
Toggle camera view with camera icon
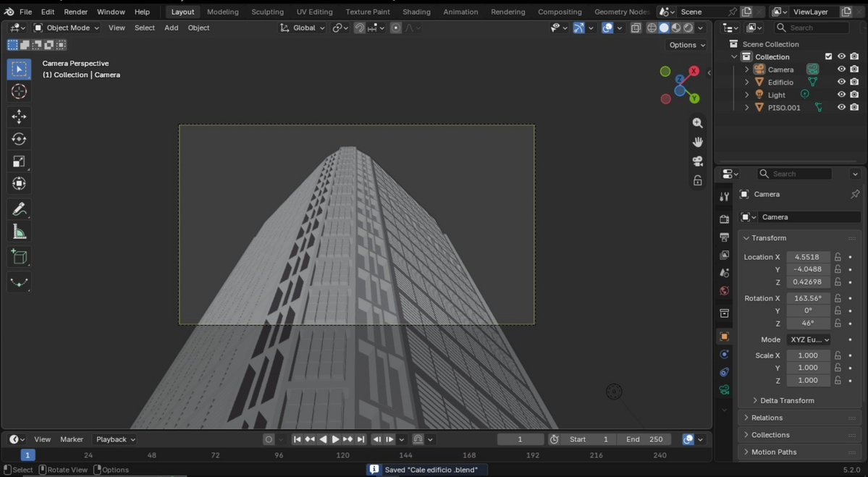pos(697,161)
